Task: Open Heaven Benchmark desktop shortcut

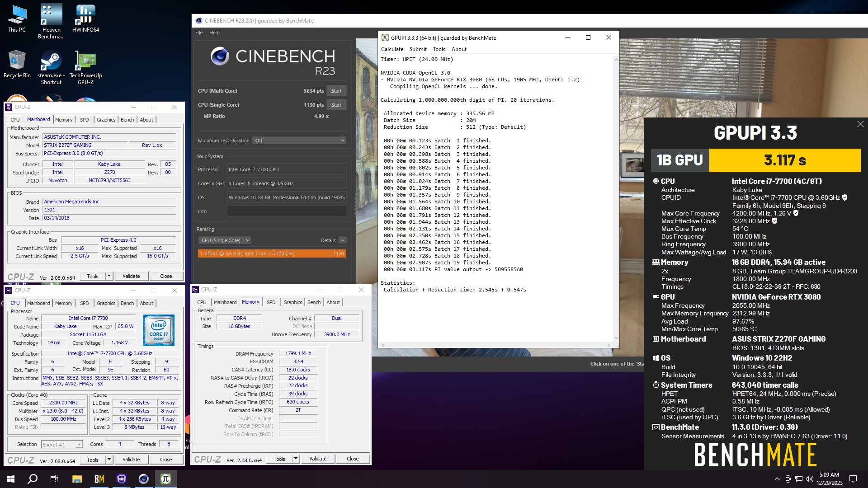Action: tap(51, 21)
